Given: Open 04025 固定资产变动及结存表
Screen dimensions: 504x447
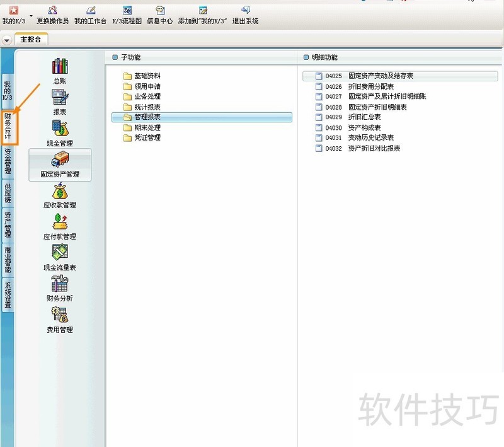Looking at the screenshot, I should (400, 76).
